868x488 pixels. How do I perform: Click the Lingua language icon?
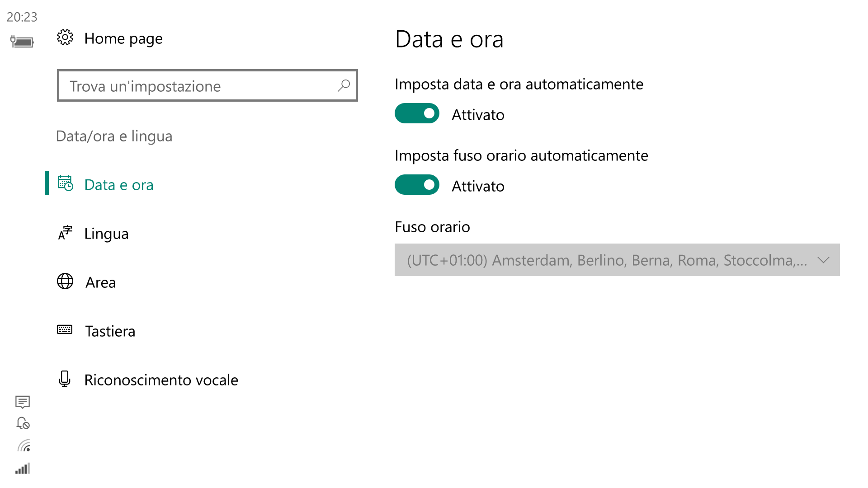[x=65, y=233]
